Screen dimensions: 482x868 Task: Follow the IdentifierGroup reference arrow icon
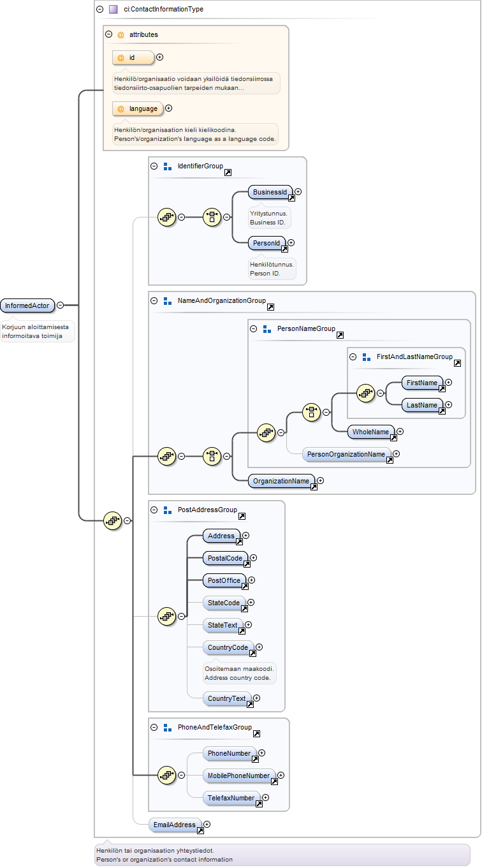pyautogui.click(x=228, y=172)
